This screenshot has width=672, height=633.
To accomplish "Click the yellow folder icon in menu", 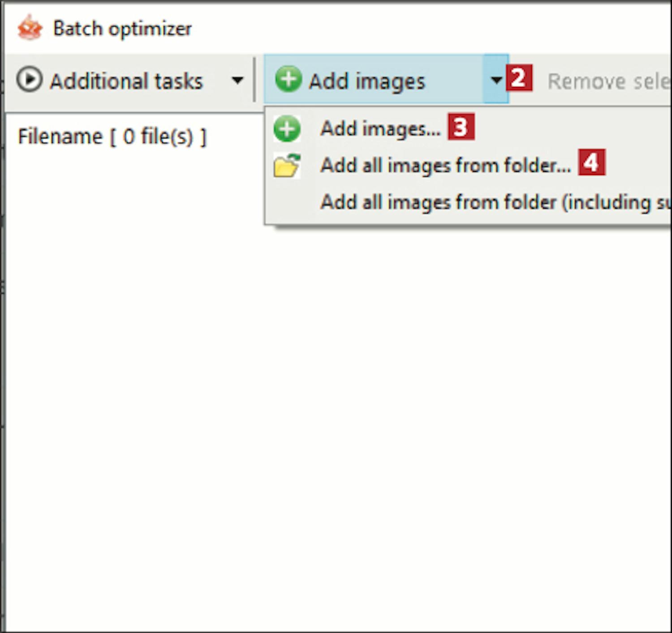I will 287,166.
